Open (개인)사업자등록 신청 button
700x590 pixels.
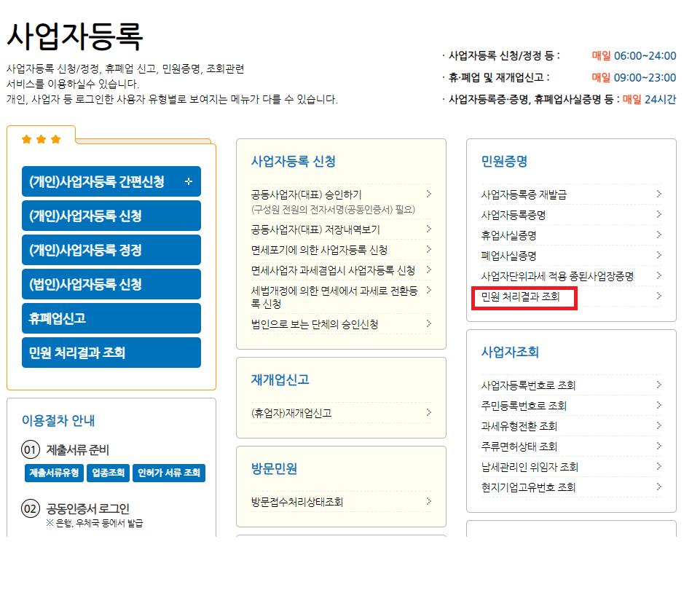(x=111, y=216)
